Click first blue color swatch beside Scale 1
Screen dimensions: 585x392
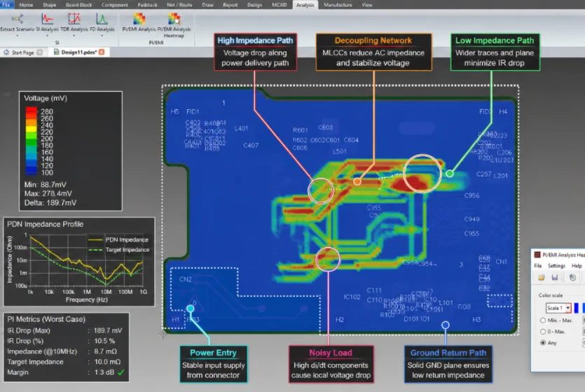[x=577, y=308]
